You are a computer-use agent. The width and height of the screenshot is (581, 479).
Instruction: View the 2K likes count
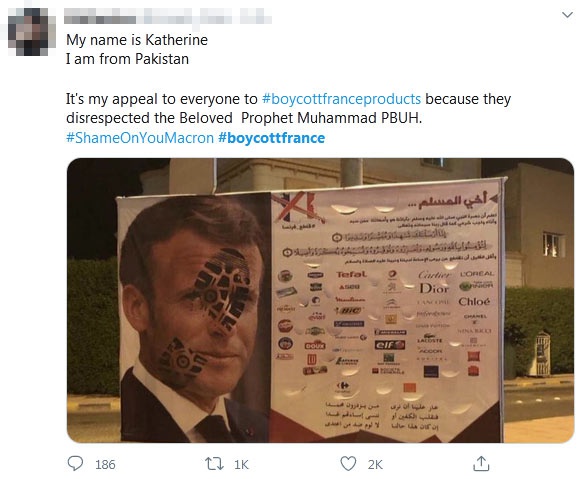[375, 465]
